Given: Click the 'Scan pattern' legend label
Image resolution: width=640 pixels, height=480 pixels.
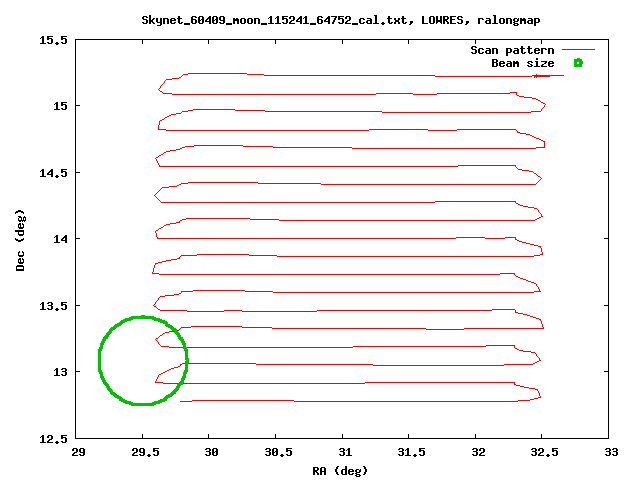Looking at the screenshot, I should point(512,50).
